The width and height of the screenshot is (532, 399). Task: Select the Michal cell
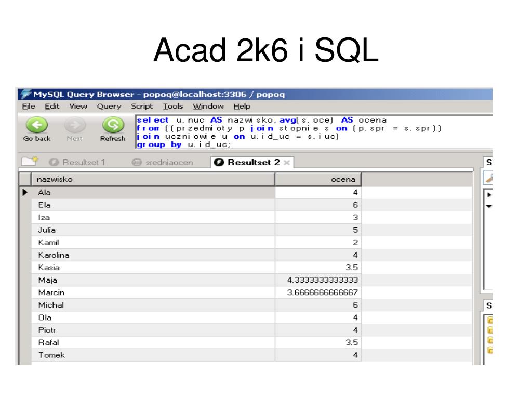(x=153, y=305)
